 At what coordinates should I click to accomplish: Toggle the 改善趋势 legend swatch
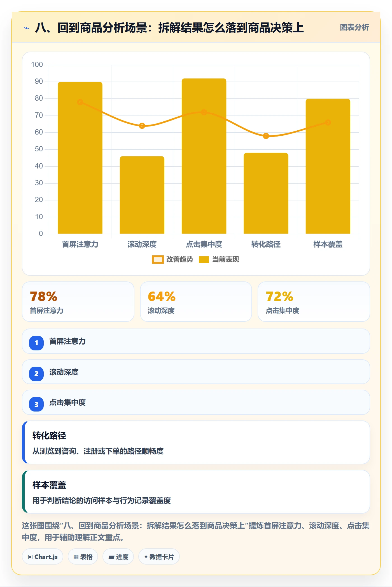(158, 260)
